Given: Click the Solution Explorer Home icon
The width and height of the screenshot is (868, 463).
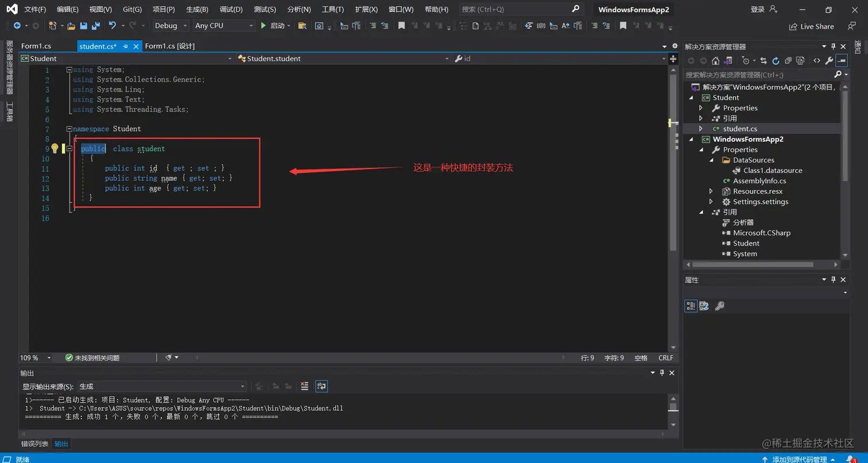Looking at the screenshot, I should tap(715, 60).
